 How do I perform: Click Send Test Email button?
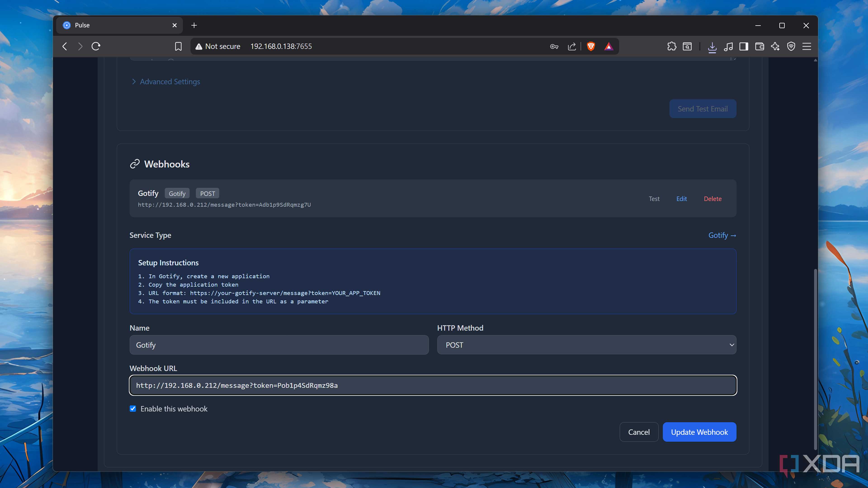coord(703,109)
